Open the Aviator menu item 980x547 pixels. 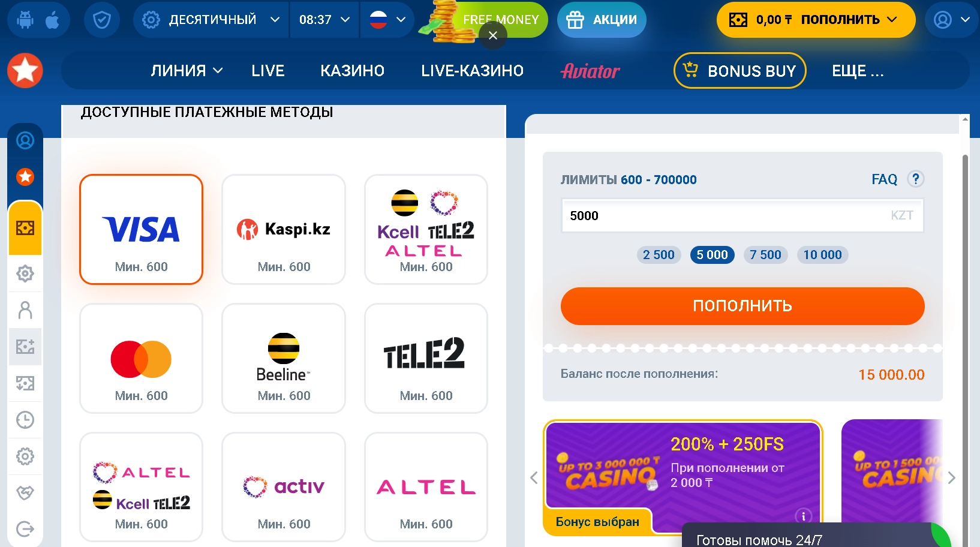pyautogui.click(x=590, y=71)
